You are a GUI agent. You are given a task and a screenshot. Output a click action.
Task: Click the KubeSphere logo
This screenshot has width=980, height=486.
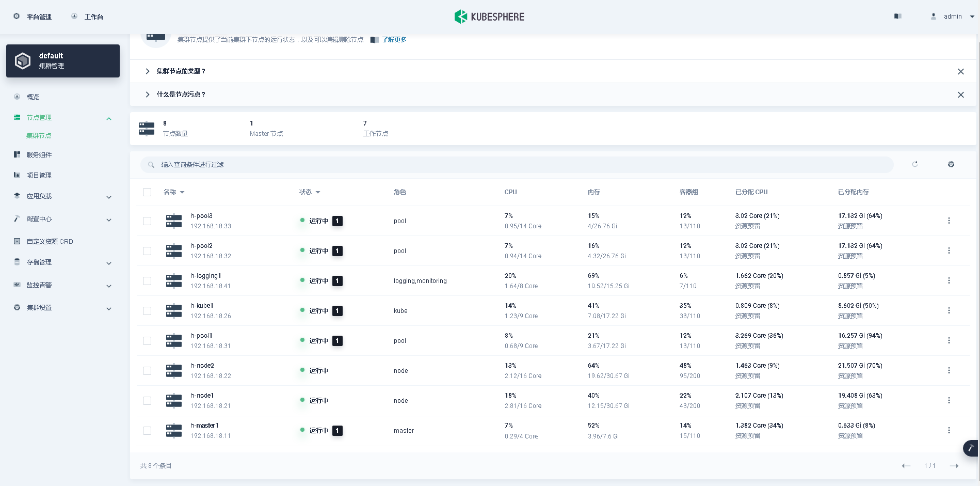[489, 17]
